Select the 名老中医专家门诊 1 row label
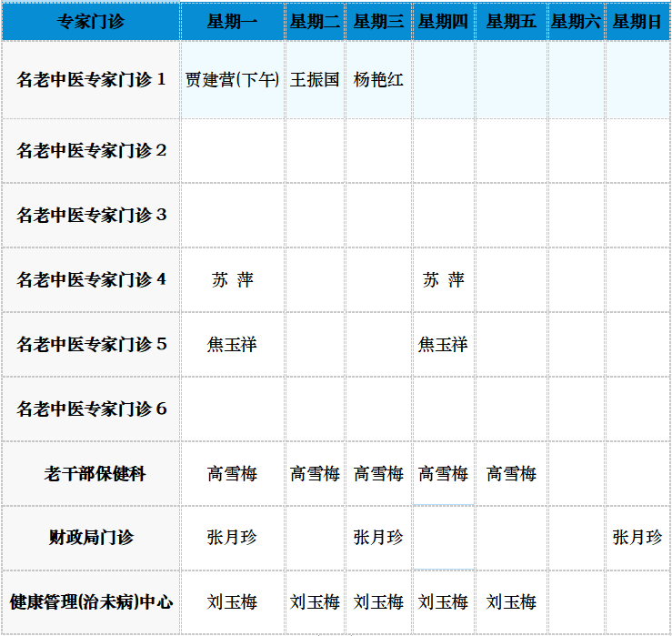 [x=91, y=80]
